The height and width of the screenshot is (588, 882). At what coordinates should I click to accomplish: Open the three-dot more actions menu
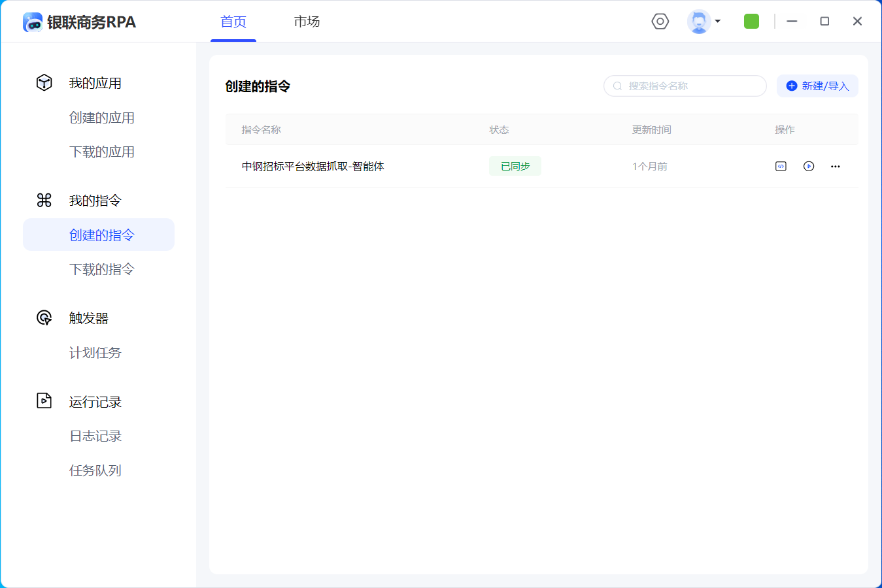(835, 166)
